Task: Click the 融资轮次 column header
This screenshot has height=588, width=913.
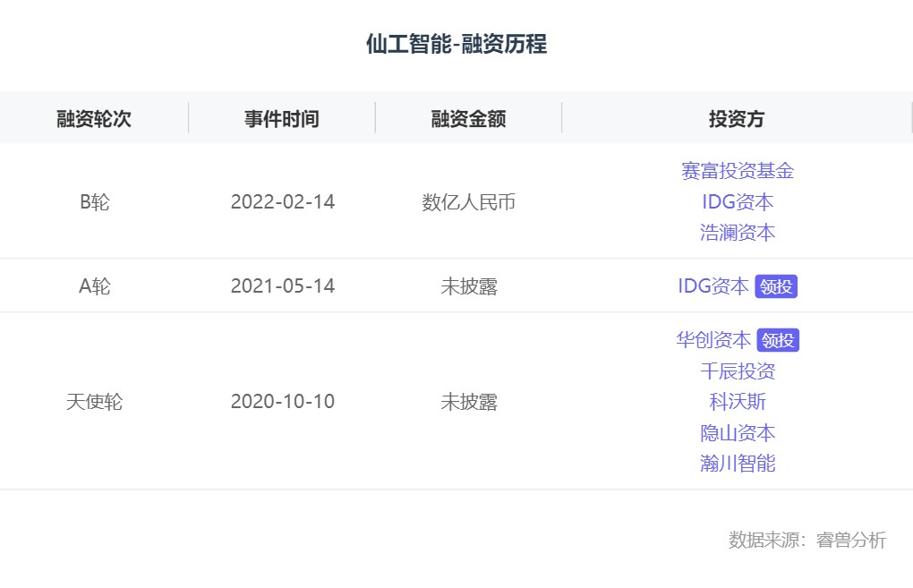Action: tap(94, 119)
